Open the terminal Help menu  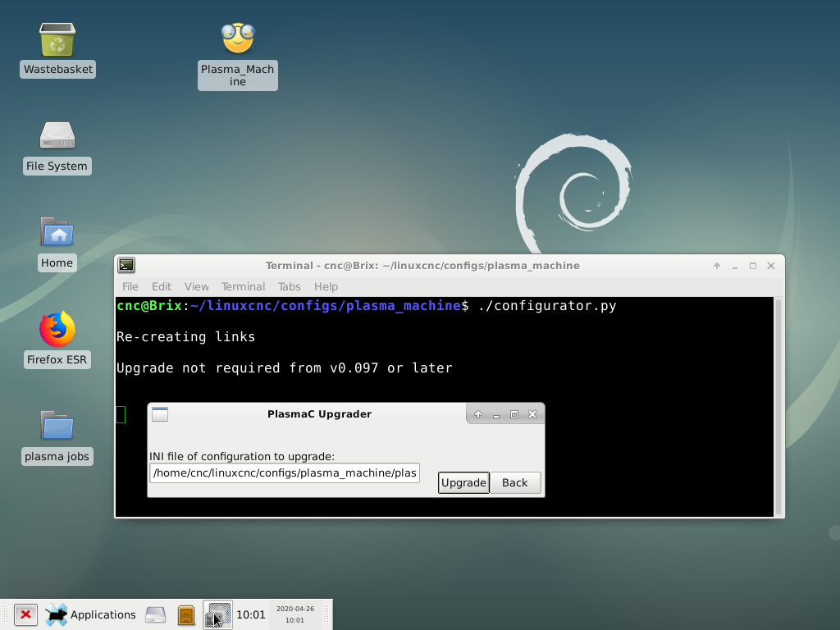pyautogui.click(x=326, y=286)
